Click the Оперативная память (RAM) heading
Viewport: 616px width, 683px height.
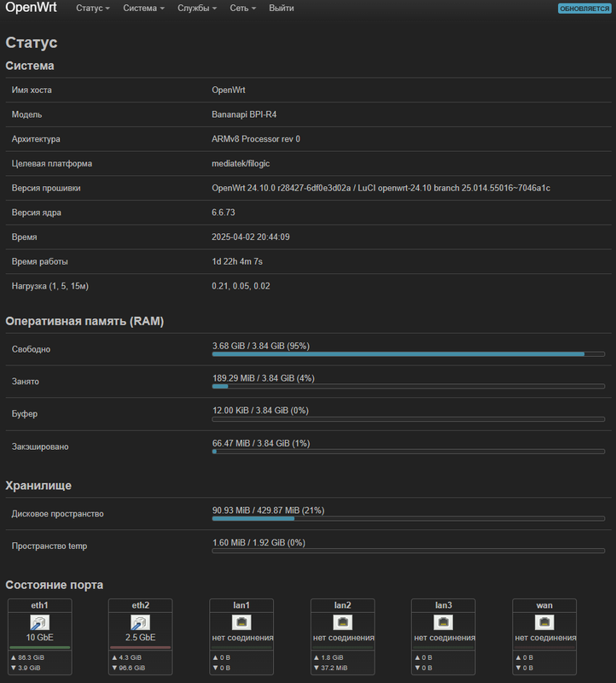[x=84, y=322]
